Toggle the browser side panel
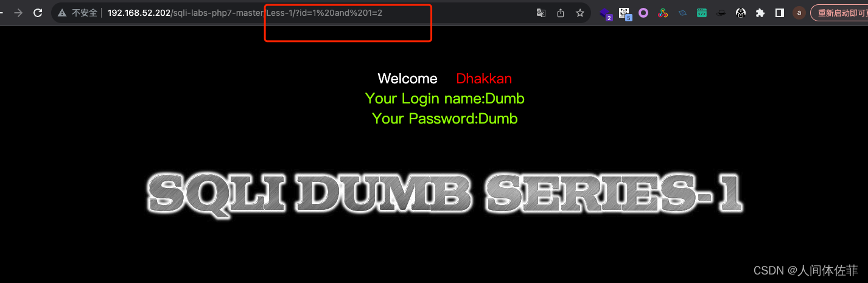868x283 pixels. coord(780,13)
